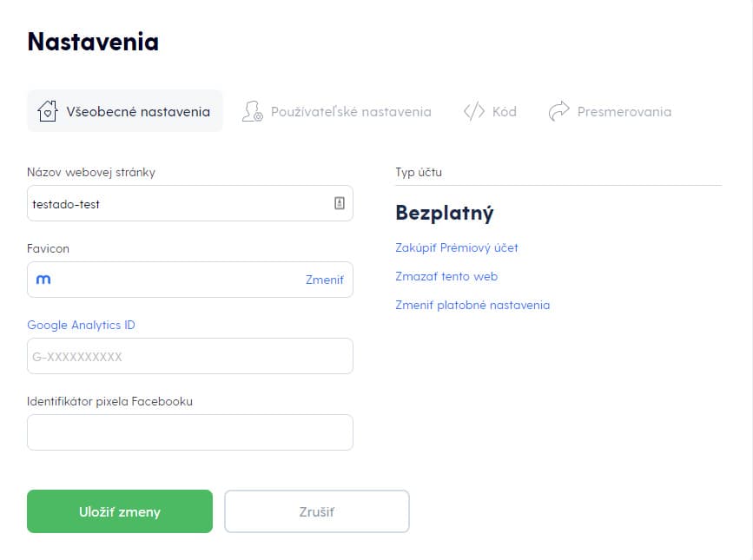This screenshot has height=560, width=753.
Task: Open Zmeniť platobné nastavenia link
Action: pos(472,306)
